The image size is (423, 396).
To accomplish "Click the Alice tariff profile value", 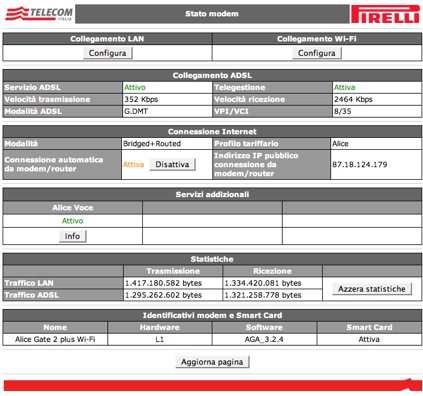I will 340,144.
